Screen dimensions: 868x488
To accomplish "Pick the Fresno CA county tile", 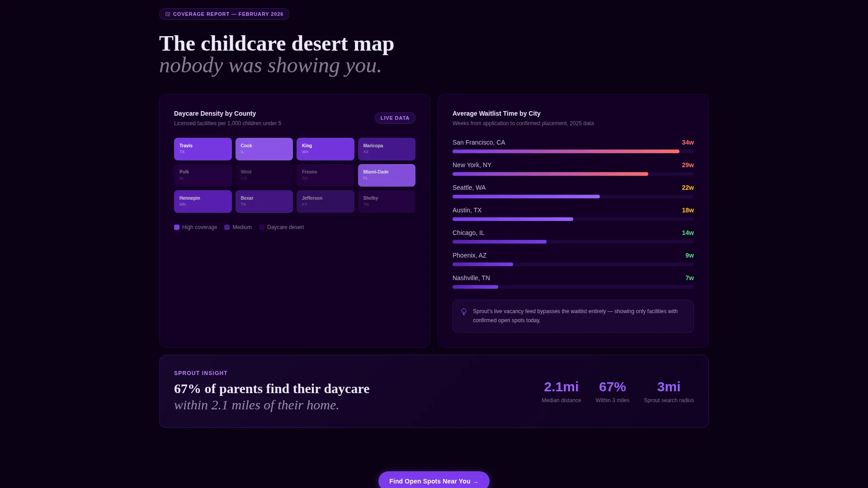I will coord(325,175).
